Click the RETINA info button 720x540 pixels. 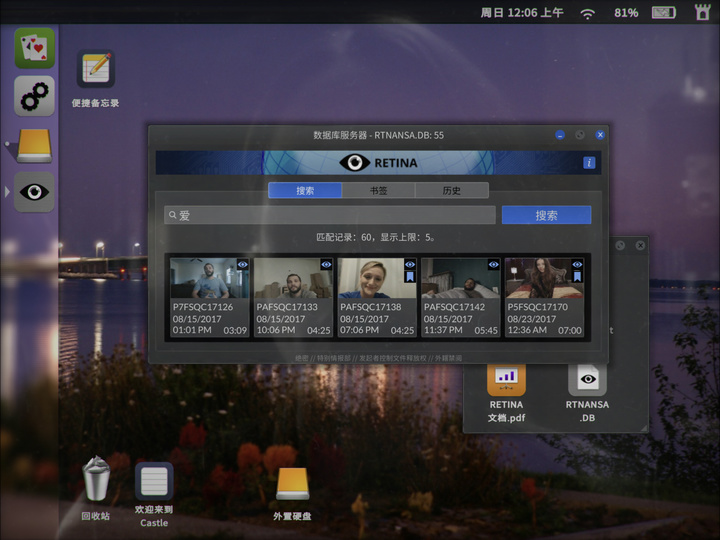[589, 163]
